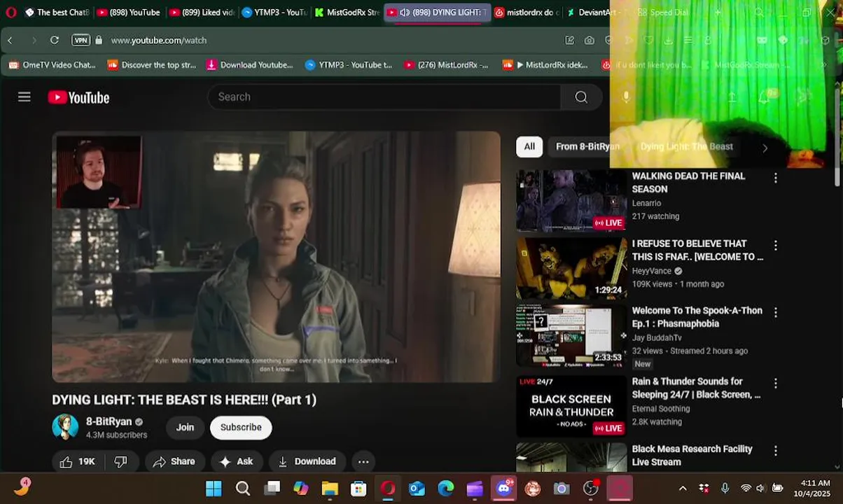This screenshot has height=504, width=843.
Task: Open the Phasmaphobia stream thumbnail 2:33:53
Action: (x=571, y=336)
